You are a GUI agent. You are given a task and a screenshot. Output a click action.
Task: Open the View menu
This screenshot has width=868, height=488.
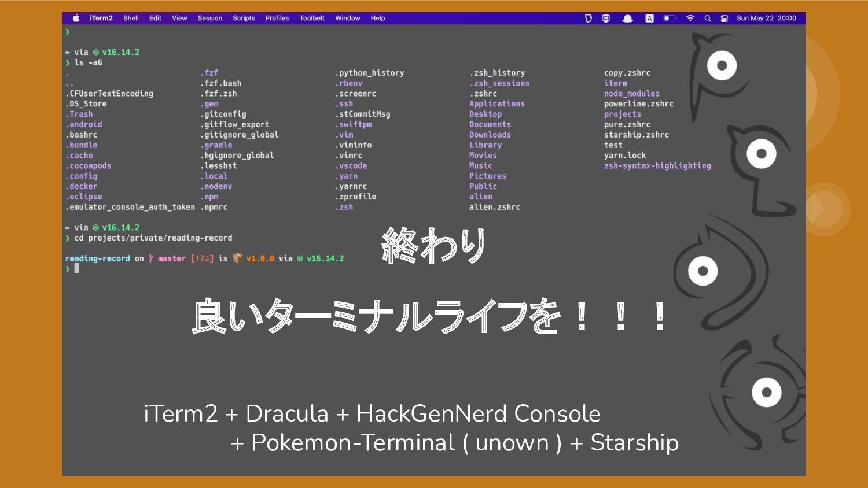pos(179,18)
